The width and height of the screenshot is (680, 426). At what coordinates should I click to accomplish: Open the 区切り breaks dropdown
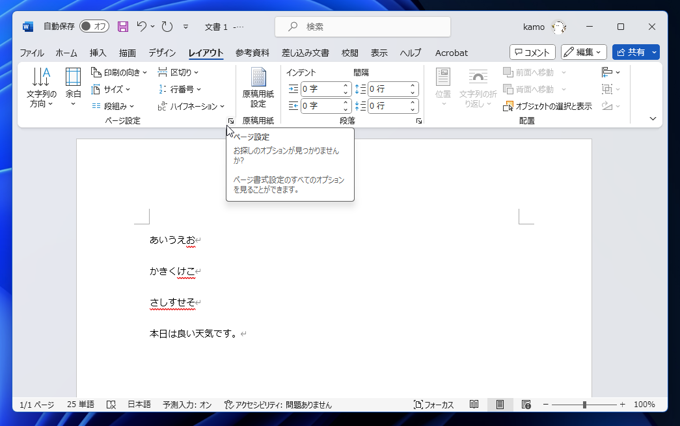click(178, 72)
